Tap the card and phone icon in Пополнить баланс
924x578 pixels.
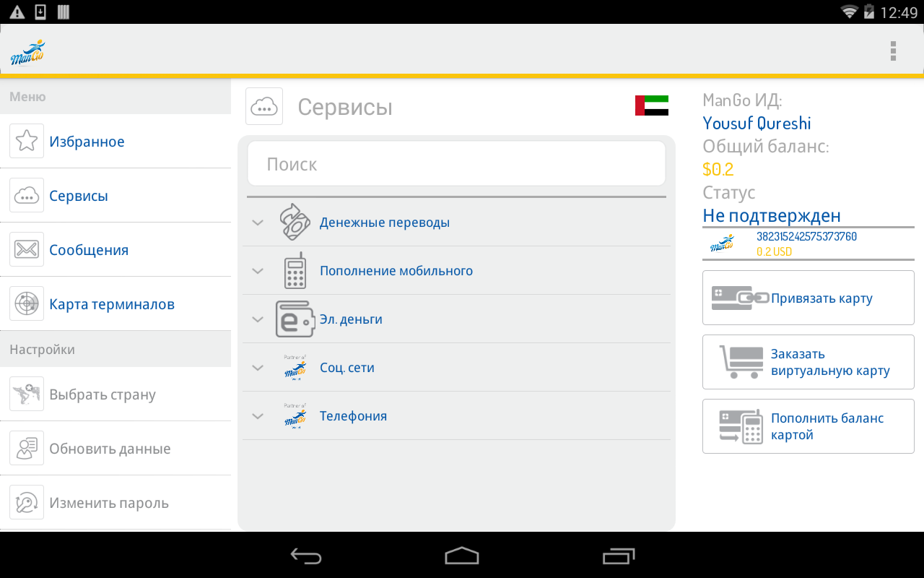pos(741,426)
